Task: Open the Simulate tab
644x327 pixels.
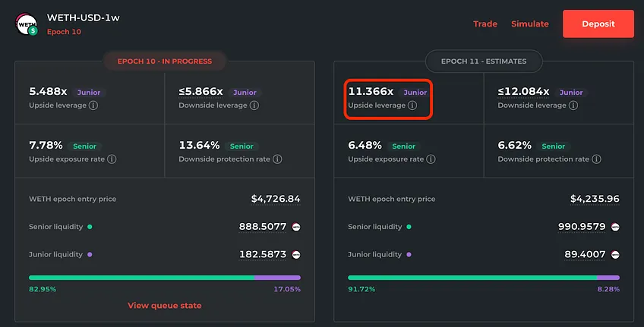Action: coord(530,24)
